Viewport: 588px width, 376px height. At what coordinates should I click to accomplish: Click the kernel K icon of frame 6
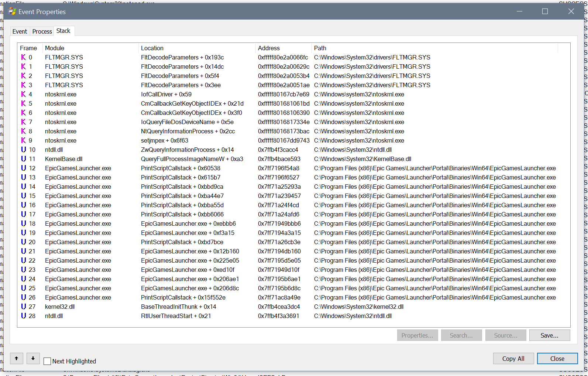pyautogui.click(x=23, y=113)
